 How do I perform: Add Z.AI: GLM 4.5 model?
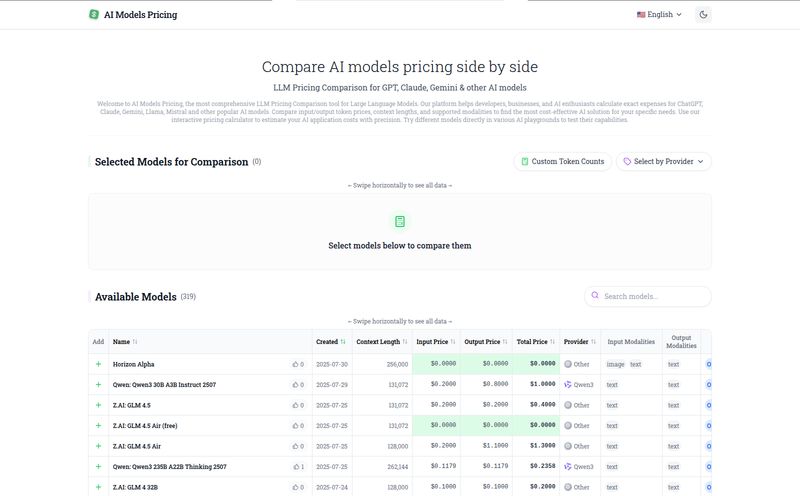98,405
